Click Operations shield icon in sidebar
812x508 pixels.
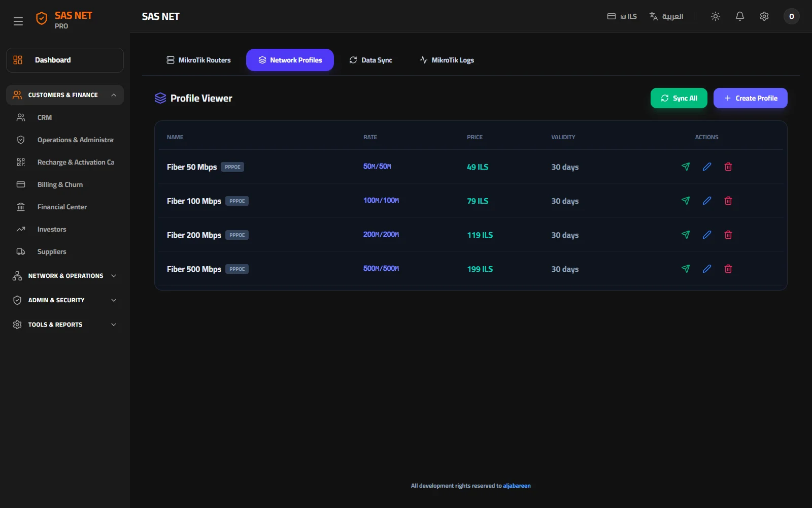(21, 140)
